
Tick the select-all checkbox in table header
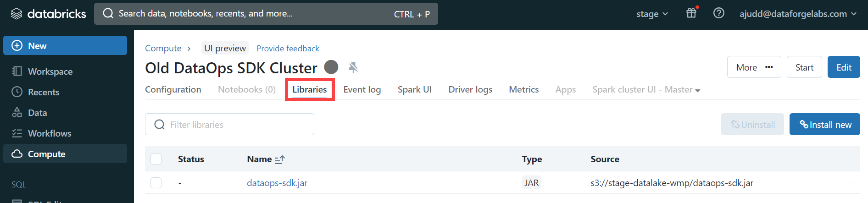coord(156,159)
